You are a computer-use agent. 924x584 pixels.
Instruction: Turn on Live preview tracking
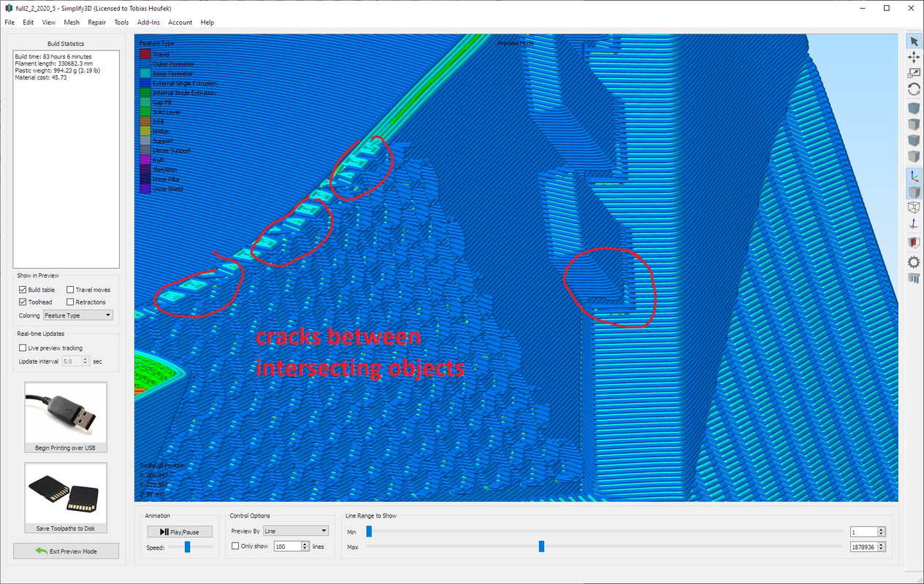coord(23,348)
